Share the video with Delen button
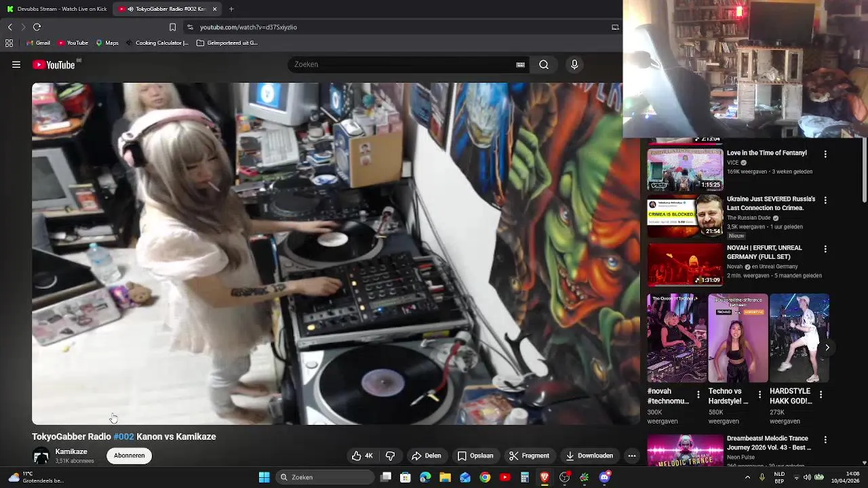This screenshot has width=868, height=488. 427,455
